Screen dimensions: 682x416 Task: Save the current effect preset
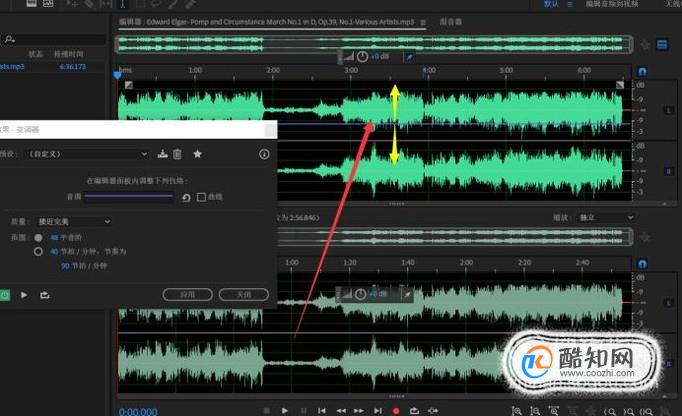click(163, 154)
